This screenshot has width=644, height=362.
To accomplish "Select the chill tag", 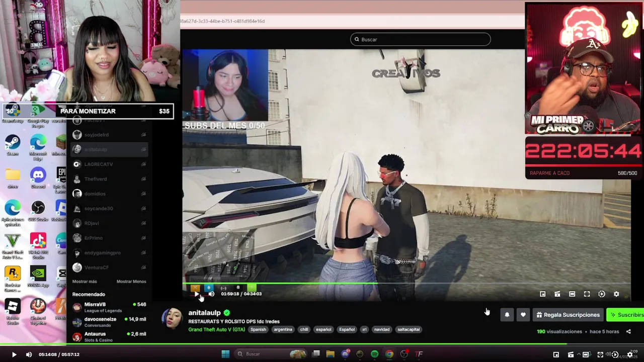I will click(x=304, y=329).
